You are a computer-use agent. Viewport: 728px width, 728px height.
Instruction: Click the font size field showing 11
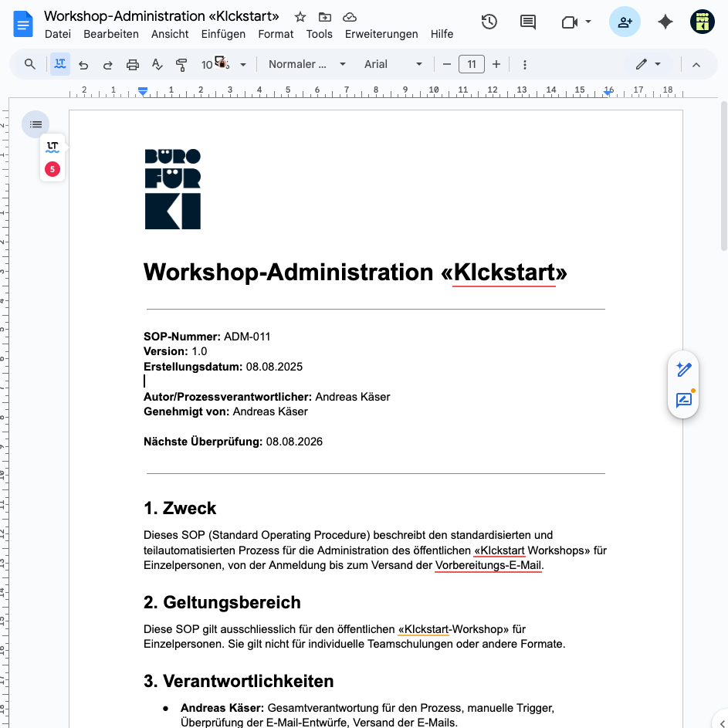click(x=471, y=65)
